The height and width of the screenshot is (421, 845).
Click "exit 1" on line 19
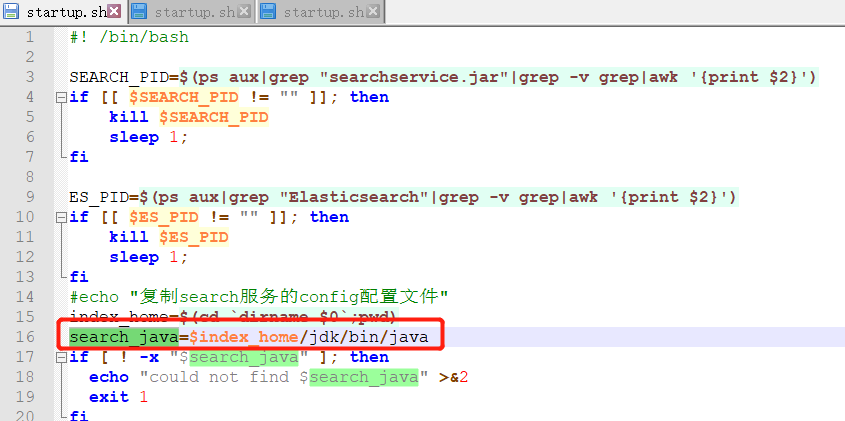point(118,397)
